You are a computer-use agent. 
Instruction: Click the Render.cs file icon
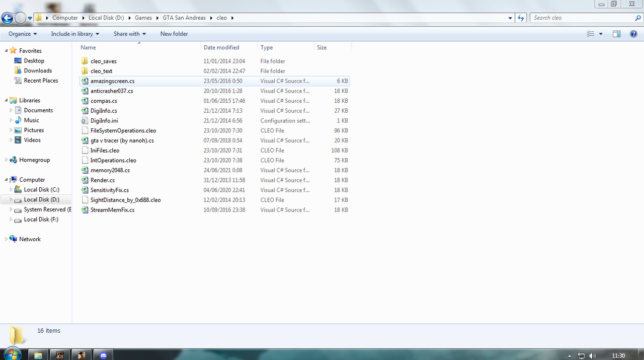click(x=85, y=180)
